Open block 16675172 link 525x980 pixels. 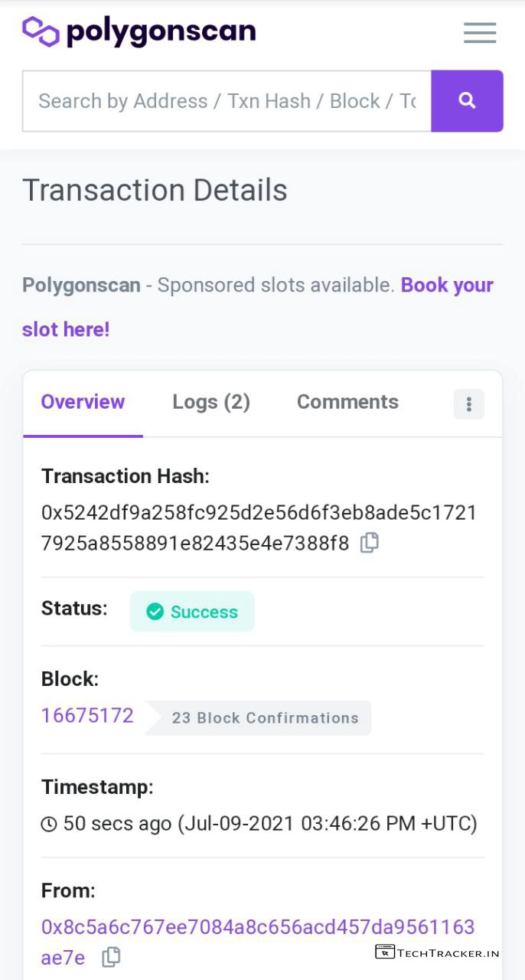(87, 716)
